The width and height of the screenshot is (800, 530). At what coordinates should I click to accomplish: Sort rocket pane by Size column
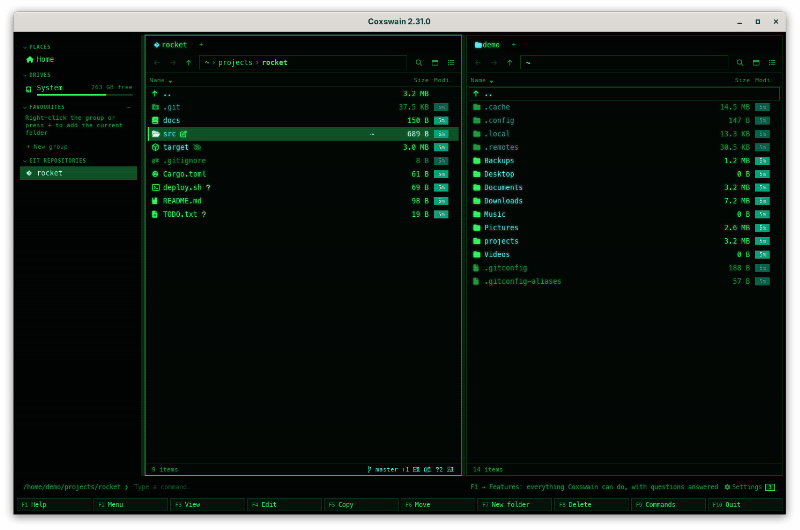coord(421,81)
